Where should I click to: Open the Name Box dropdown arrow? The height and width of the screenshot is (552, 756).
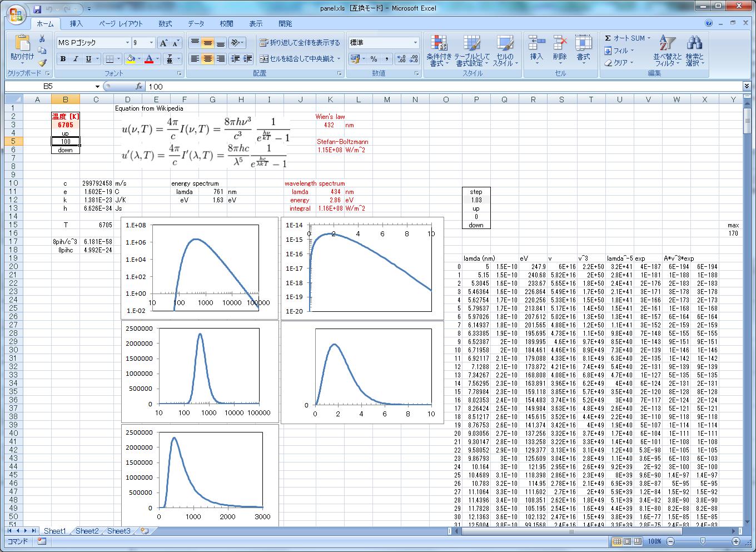coord(97,87)
